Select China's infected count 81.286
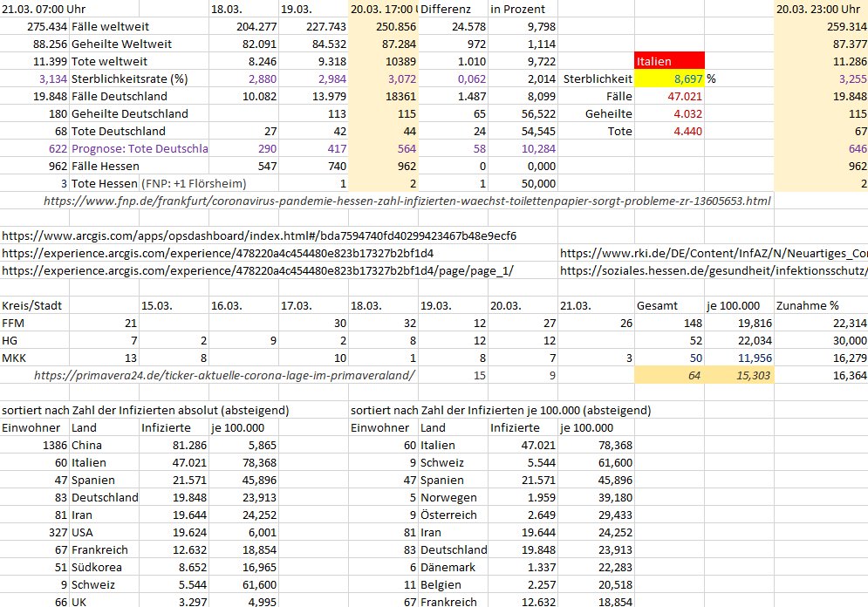Screen dimensions: 868x607 [x=174, y=445]
